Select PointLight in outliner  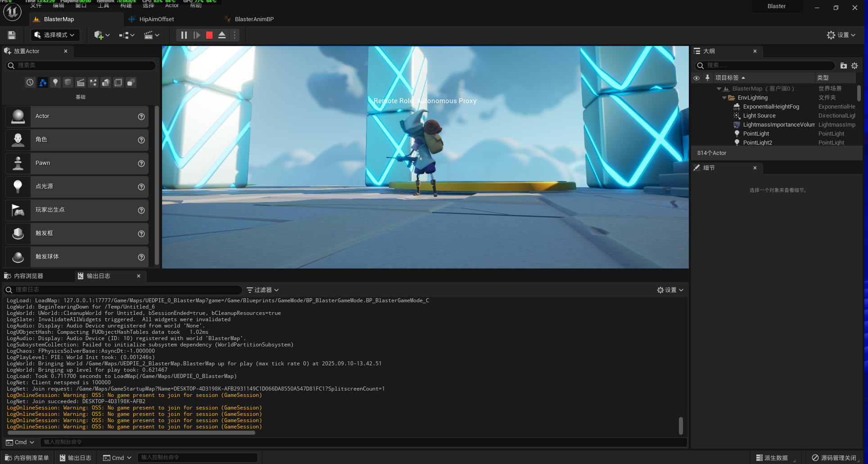coord(756,134)
